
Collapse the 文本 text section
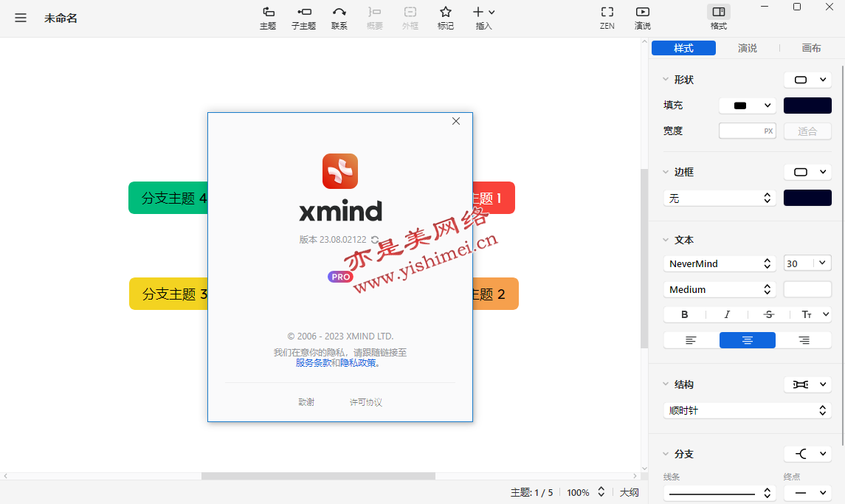666,240
